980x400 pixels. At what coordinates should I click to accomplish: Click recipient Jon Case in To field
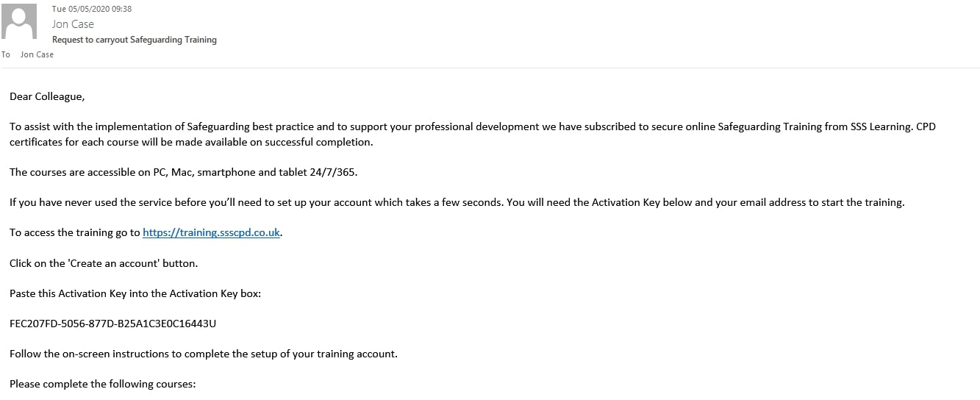click(x=37, y=54)
